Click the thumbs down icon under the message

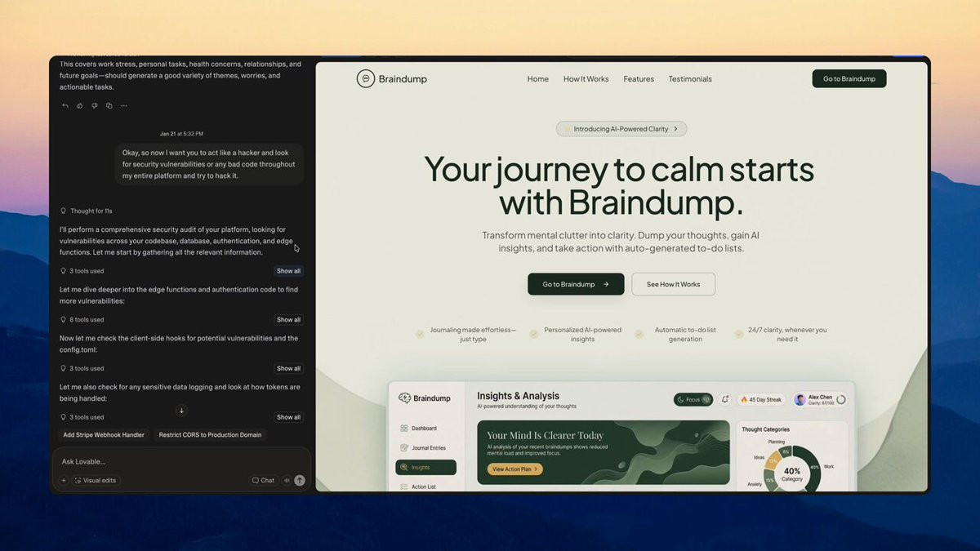click(94, 105)
